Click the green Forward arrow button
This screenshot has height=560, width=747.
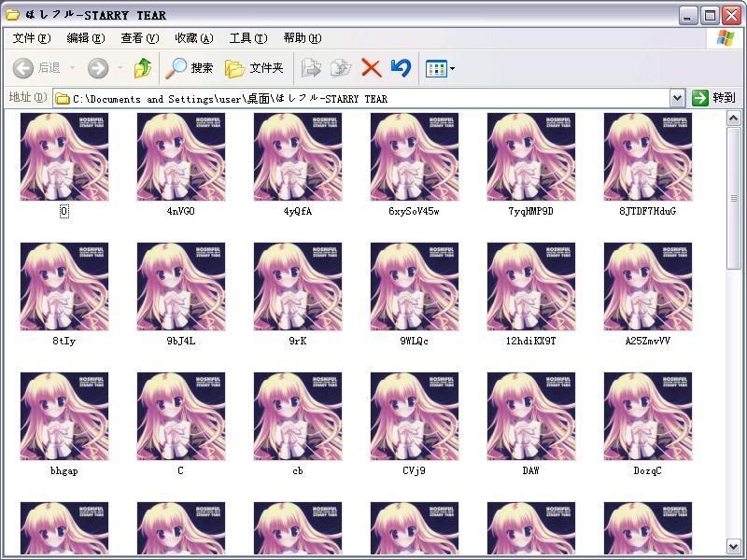[98, 68]
